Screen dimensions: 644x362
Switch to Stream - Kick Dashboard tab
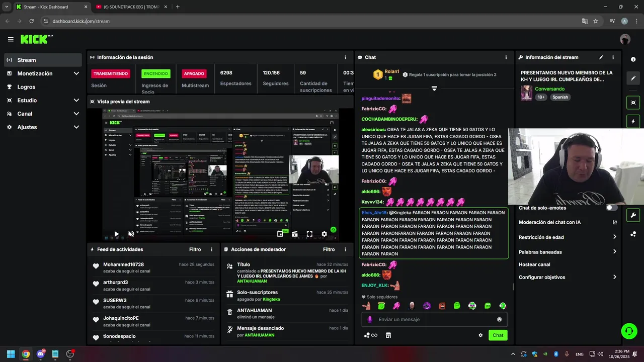pyautogui.click(x=51, y=7)
